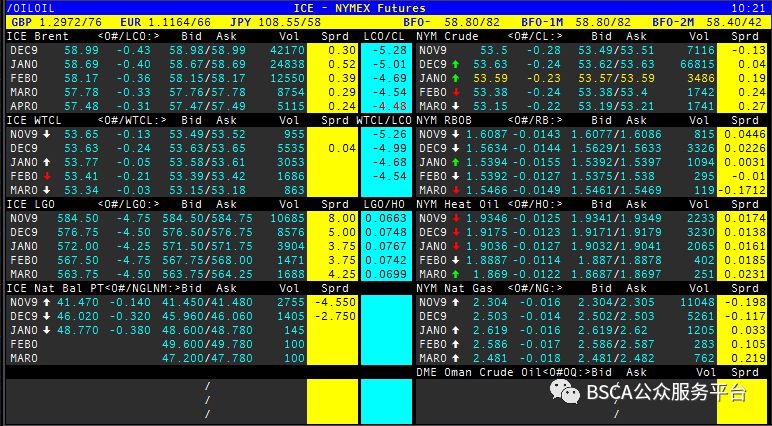
Task: Click down arrow on ICE WTCL MAR0
Action: [46, 190]
